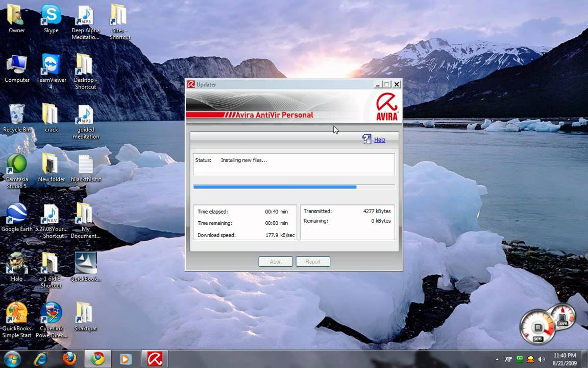Viewport: 588px width, 368px height.
Task: Click the update progress bar
Action: pos(294,187)
